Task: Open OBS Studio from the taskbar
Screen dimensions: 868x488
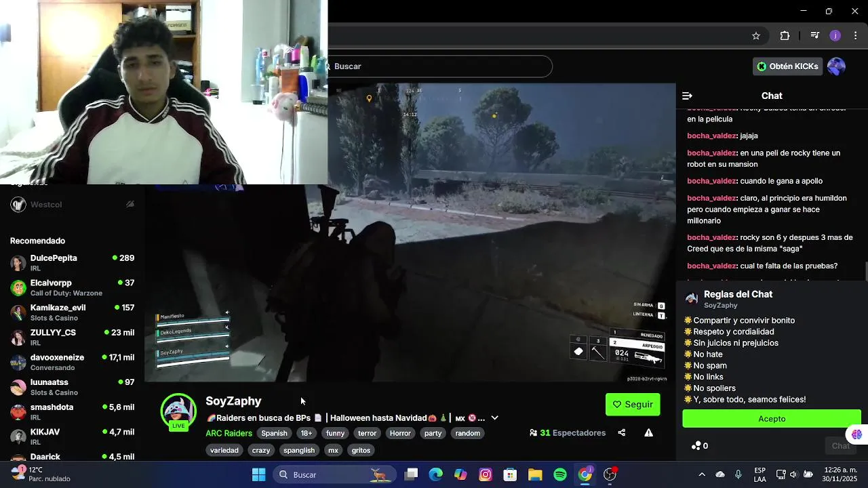Action: [610, 474]
